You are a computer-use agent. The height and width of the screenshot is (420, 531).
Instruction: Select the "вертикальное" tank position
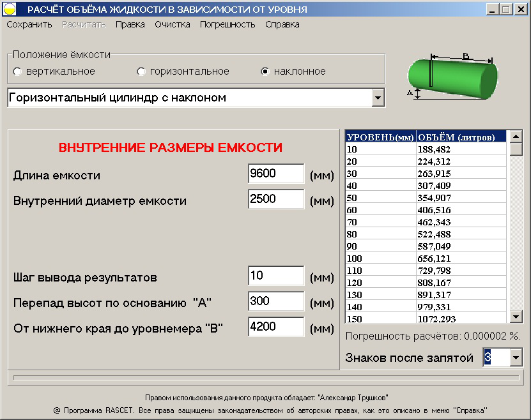pyautogui.click(x=17, y=72)
